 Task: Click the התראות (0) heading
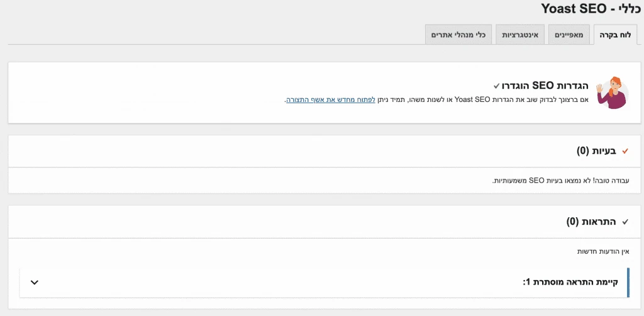point(591,222)
